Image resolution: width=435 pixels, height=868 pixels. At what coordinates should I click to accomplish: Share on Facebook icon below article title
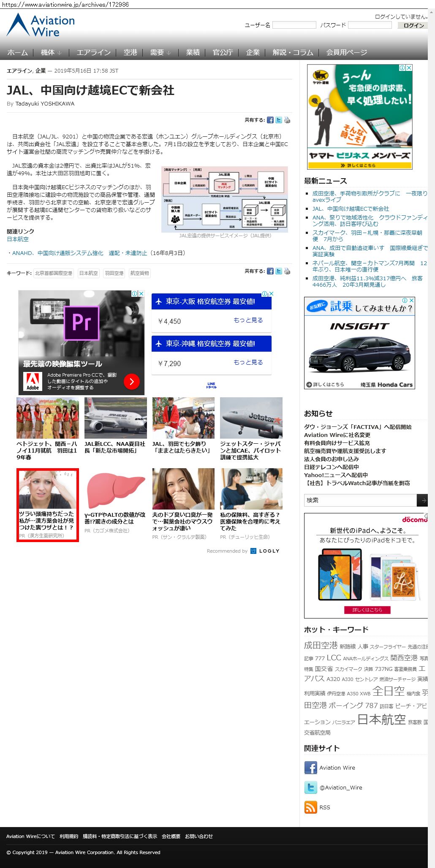(270, 120)
